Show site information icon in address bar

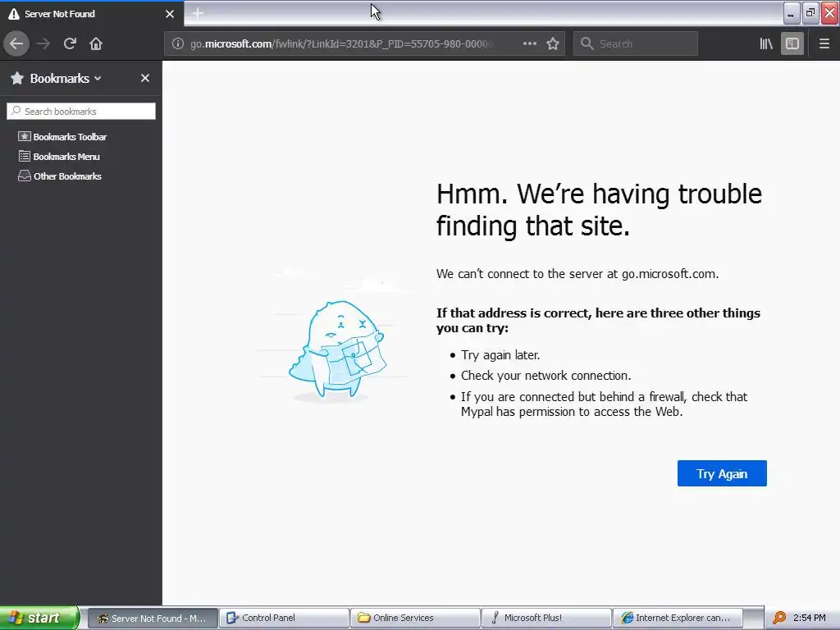click(178, 43)
